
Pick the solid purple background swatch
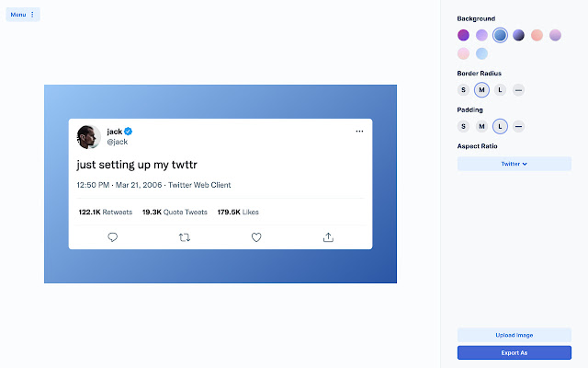click(x=463, y=35)
